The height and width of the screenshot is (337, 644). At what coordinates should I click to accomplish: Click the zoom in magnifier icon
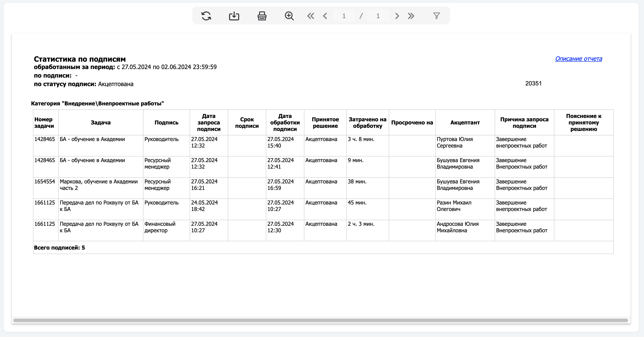click(x=289, y=16)
